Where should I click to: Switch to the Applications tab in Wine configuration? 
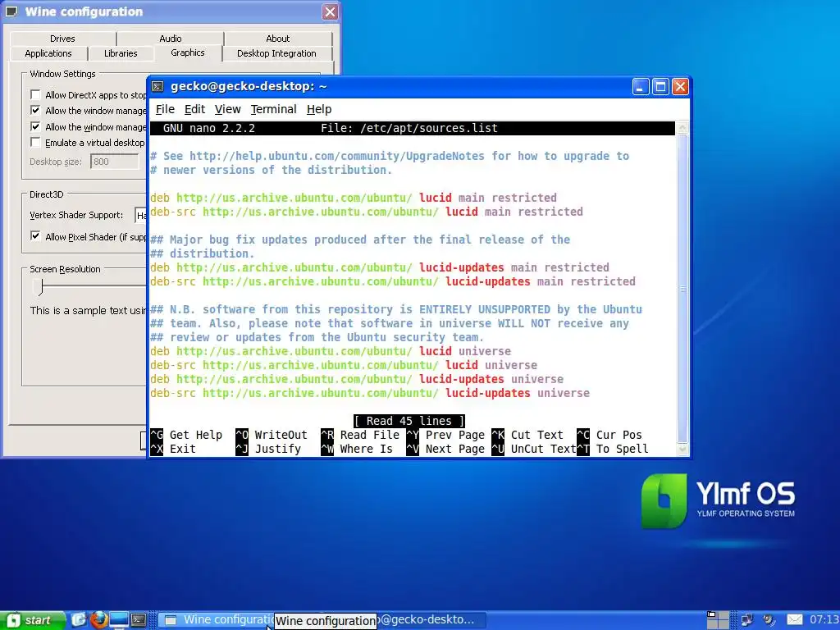point(48,53)
